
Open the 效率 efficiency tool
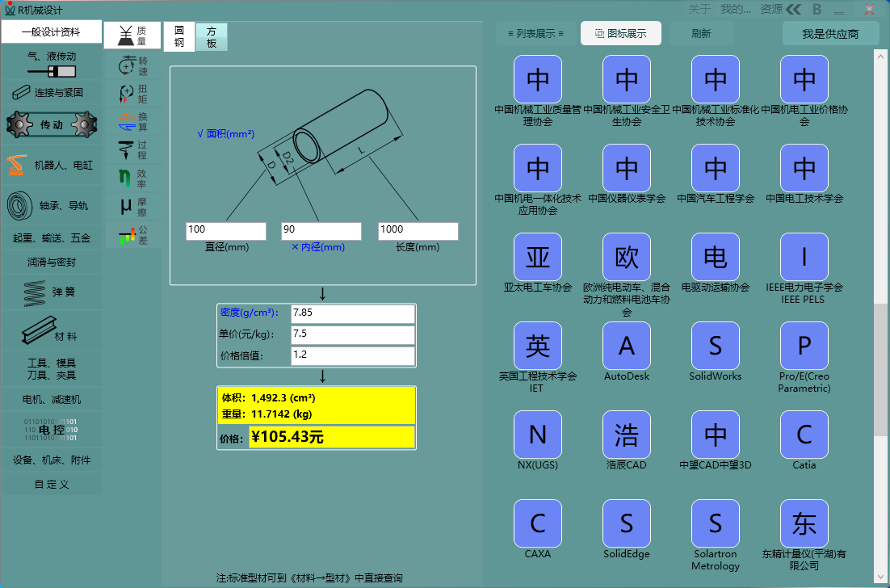pos(132,178)
